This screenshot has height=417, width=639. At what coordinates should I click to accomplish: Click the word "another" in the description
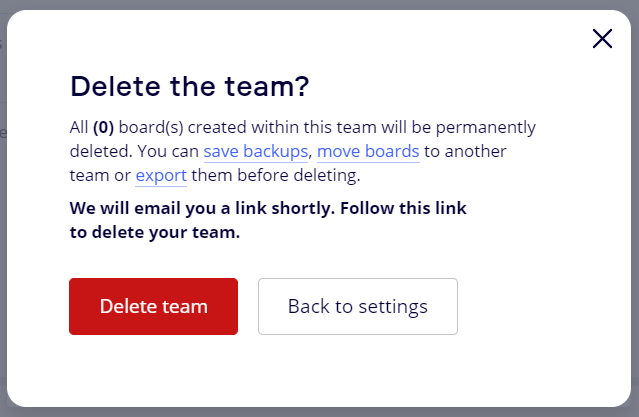coord(477,152)
